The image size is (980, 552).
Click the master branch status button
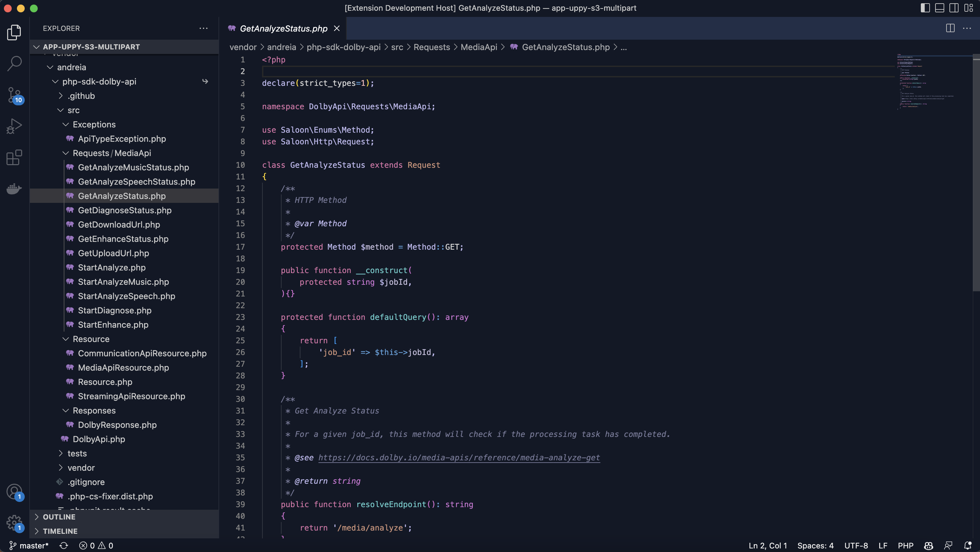[x=29, y=545]
